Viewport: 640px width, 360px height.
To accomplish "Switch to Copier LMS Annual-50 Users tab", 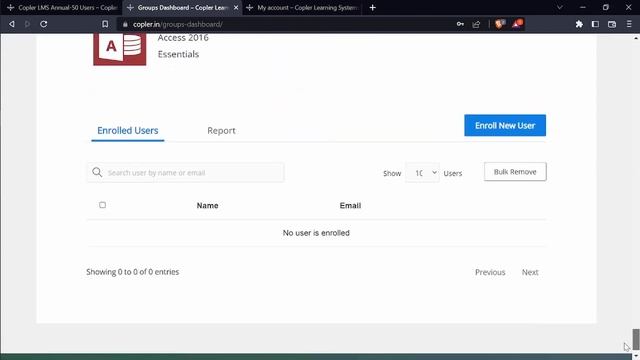I will (x=62, y=7).
